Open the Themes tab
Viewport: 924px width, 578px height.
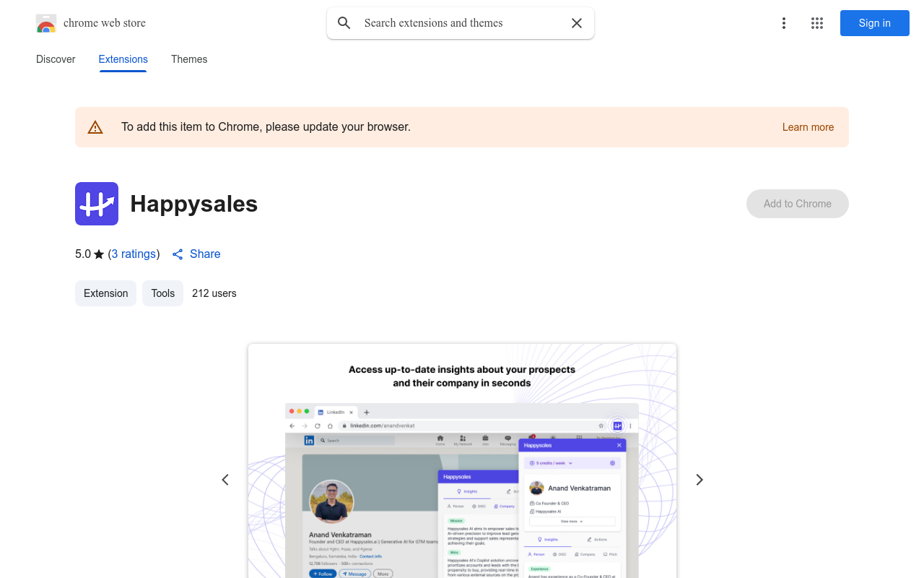(189, 59)
